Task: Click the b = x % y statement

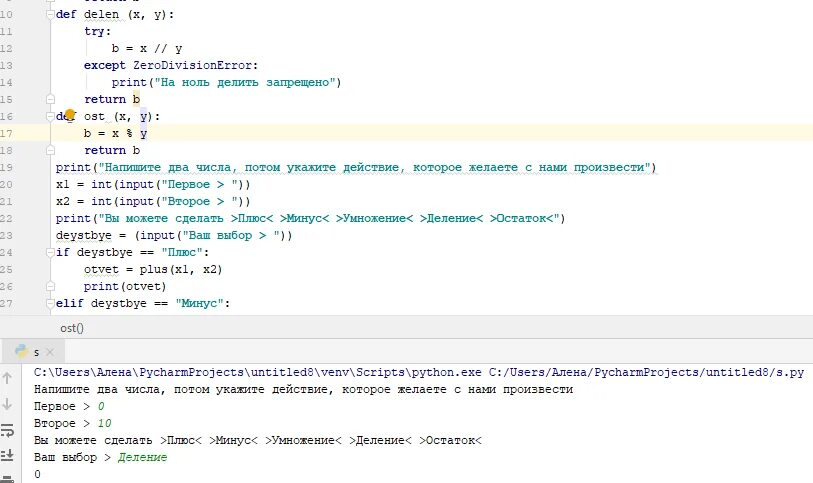Action: click(115, 133)
